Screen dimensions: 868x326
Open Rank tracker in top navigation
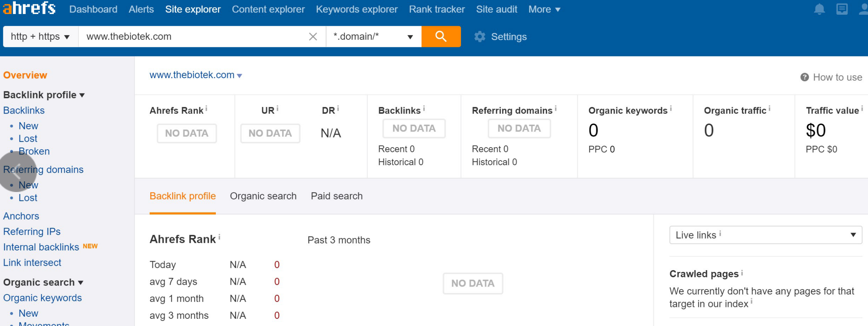[437, 9]
